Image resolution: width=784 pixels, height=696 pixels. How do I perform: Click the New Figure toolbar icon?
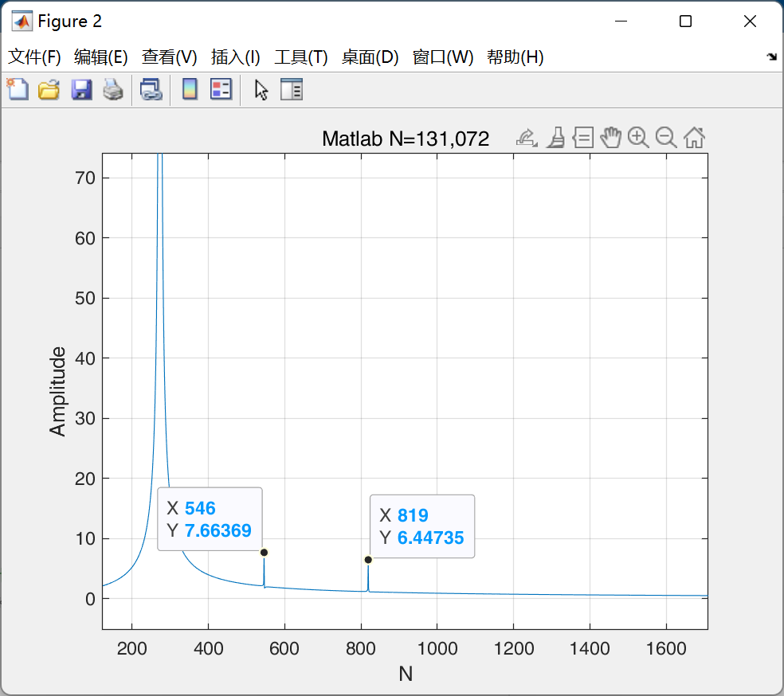[x=18, y=90]
